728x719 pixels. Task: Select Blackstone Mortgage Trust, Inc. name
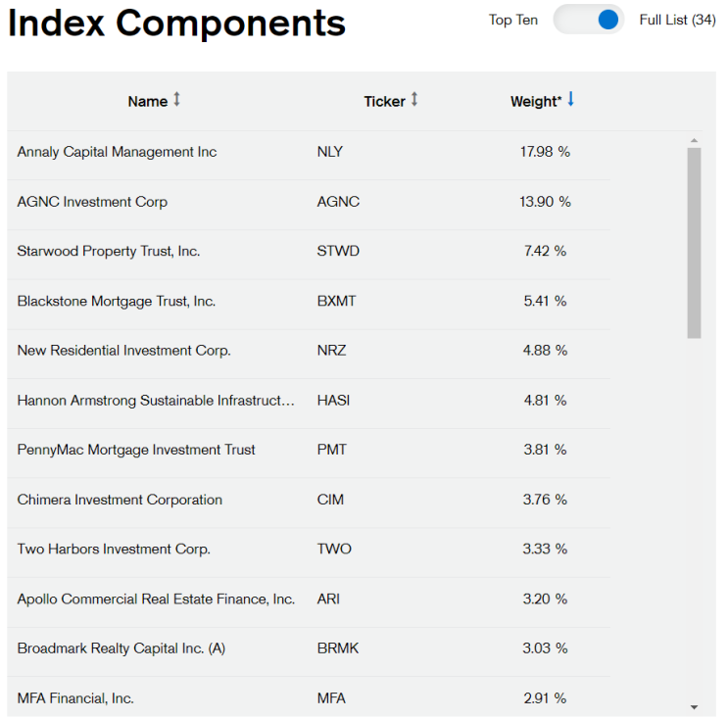(117, 302)
